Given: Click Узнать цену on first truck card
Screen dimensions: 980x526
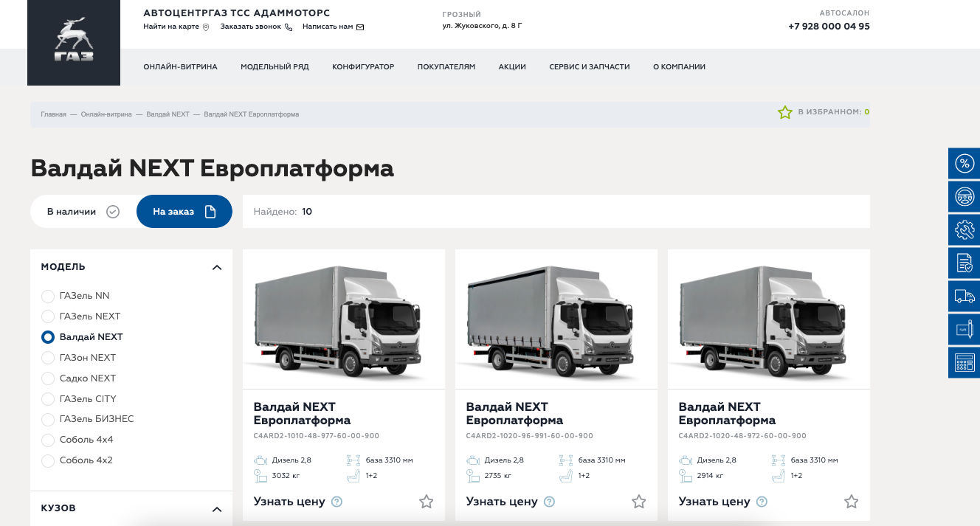Looking at the screenshot, I should click(289, 502).
